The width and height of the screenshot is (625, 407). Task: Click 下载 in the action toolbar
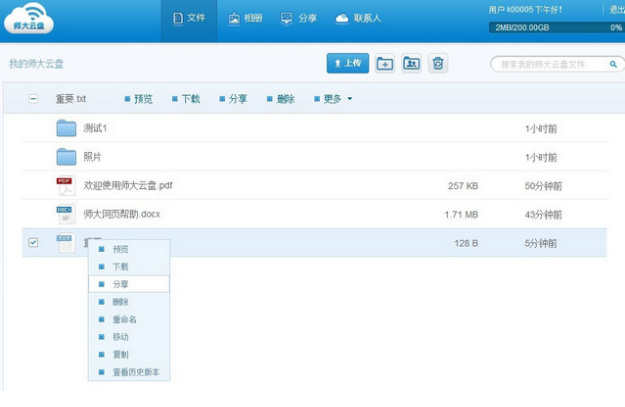pos(186,99)
